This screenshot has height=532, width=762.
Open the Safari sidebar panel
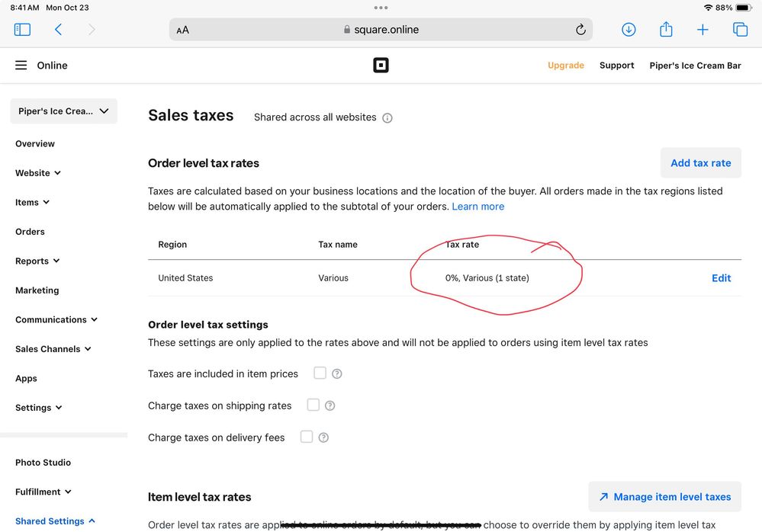coord(22,30)
